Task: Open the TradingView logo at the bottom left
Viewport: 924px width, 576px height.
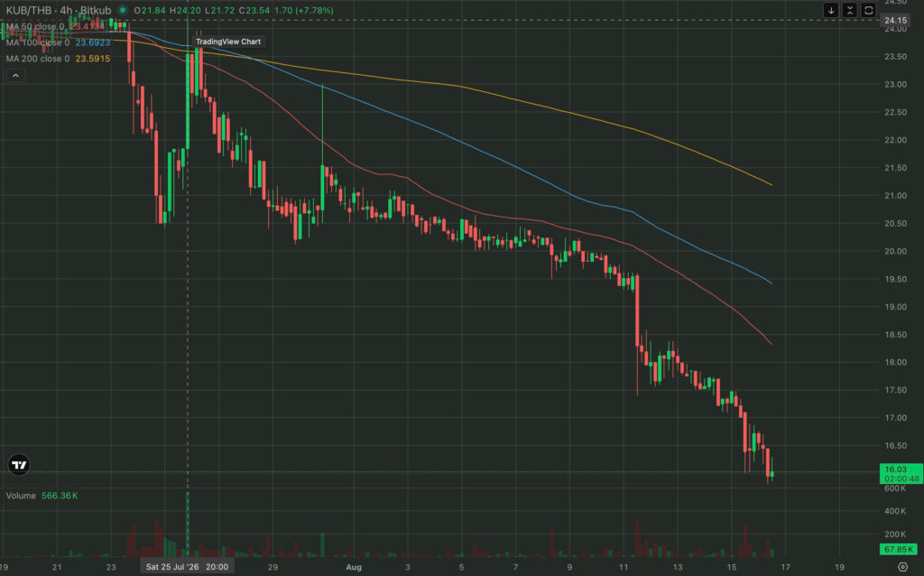Action: click(19, 465)
